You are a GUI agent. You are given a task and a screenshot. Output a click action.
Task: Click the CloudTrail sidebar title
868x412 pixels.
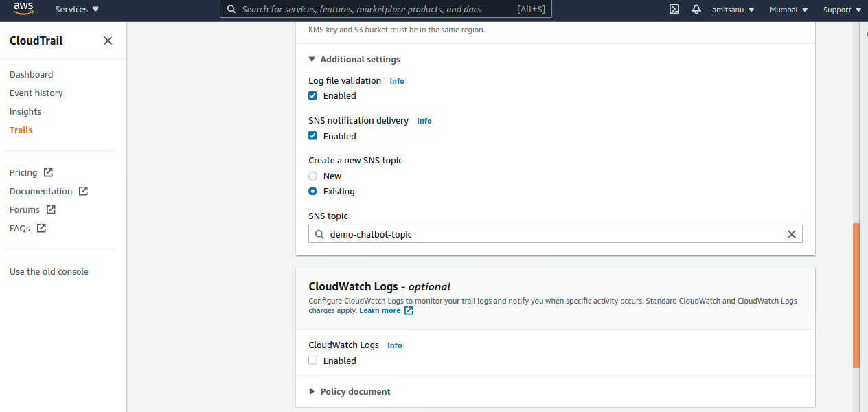[x=36, y=41]
